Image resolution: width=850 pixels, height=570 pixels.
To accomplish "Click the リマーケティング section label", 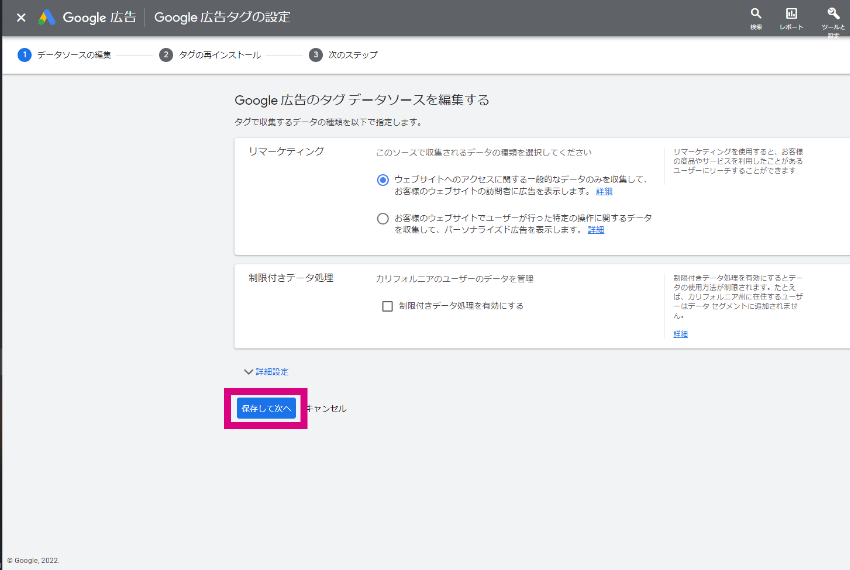I will point(286,151).
